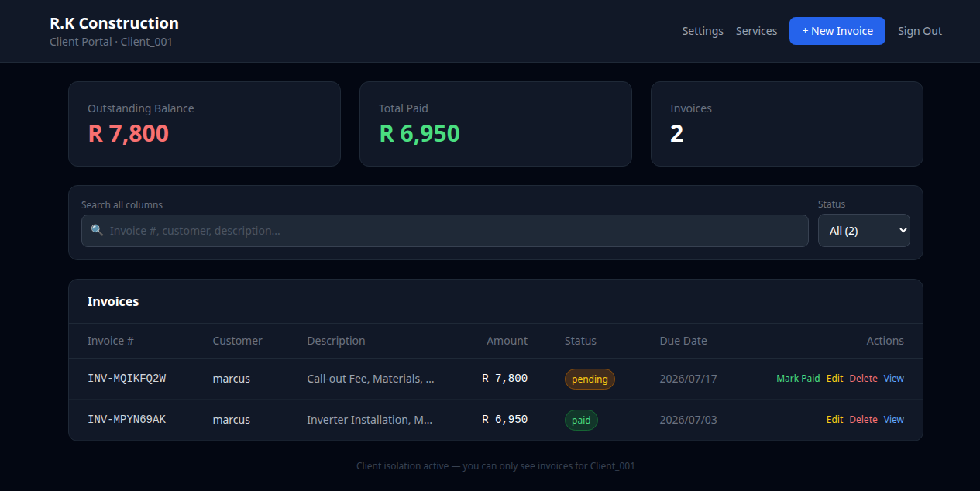Click the Status column header
The image size is (980, 491).
(580, 341)
